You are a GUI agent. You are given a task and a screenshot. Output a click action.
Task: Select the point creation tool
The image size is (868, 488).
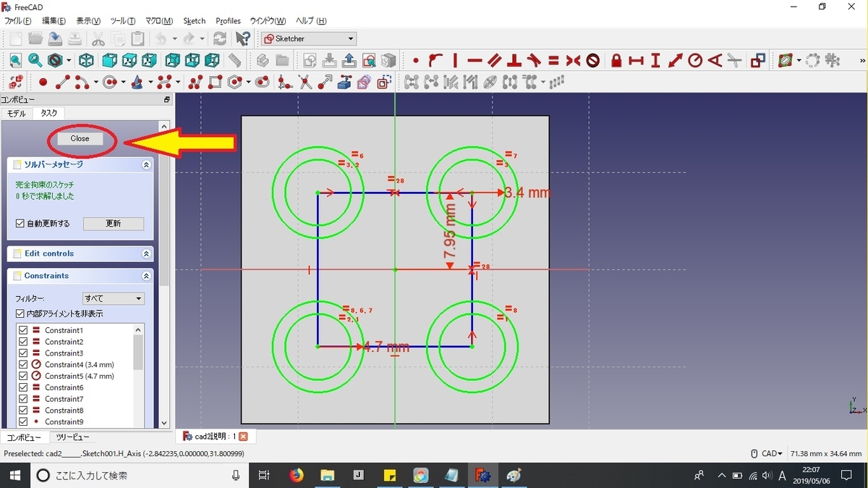(43, 82)
